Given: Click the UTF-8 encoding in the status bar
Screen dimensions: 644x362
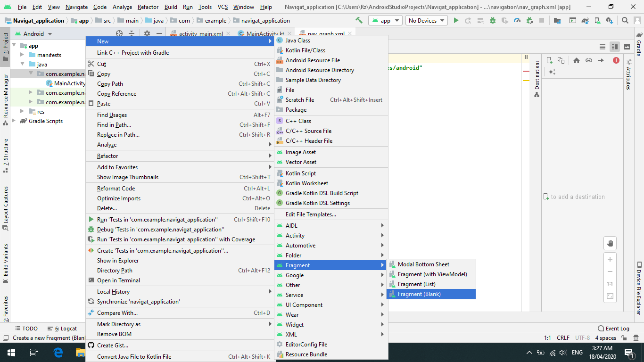Looking at the screenshot, I should click(582, 337).
